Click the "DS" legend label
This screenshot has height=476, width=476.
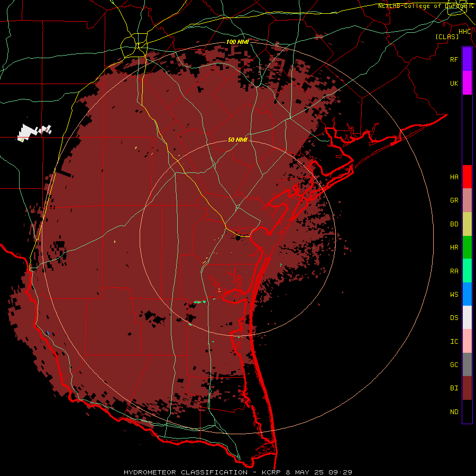pos(454,318)
